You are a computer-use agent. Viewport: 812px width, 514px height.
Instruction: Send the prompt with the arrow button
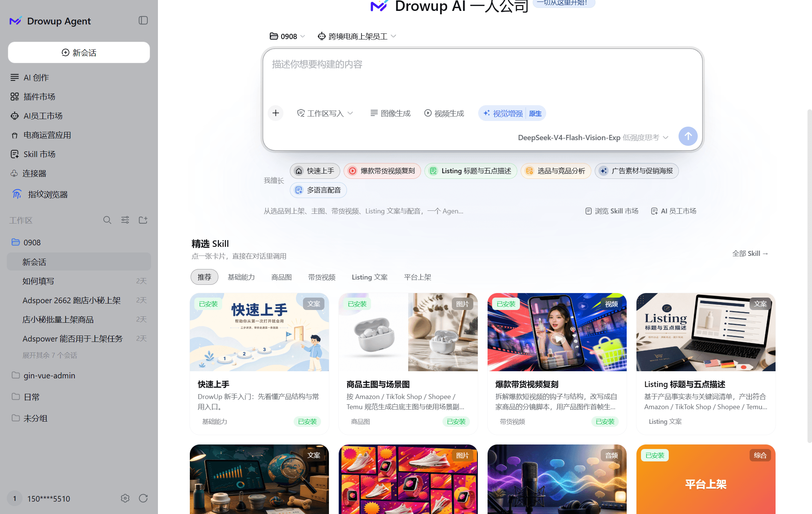688,136
